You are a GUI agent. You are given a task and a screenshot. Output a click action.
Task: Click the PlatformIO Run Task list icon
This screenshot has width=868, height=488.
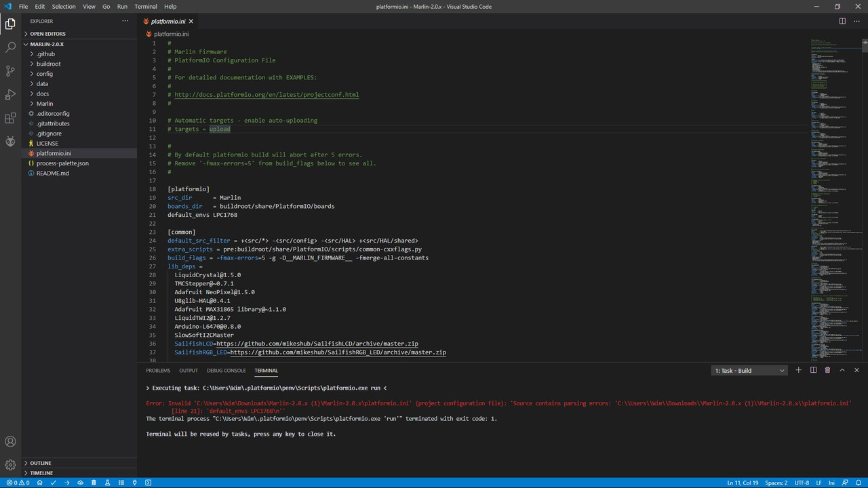coord(121,483)
